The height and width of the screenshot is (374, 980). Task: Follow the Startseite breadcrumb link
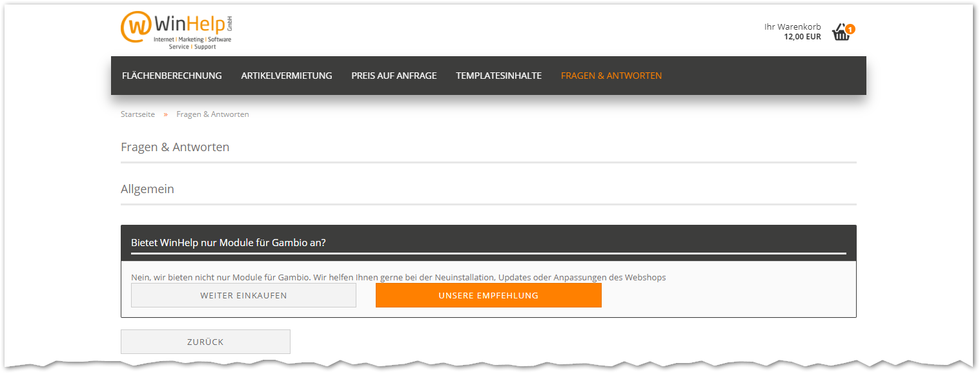click(x=138, y=114)
